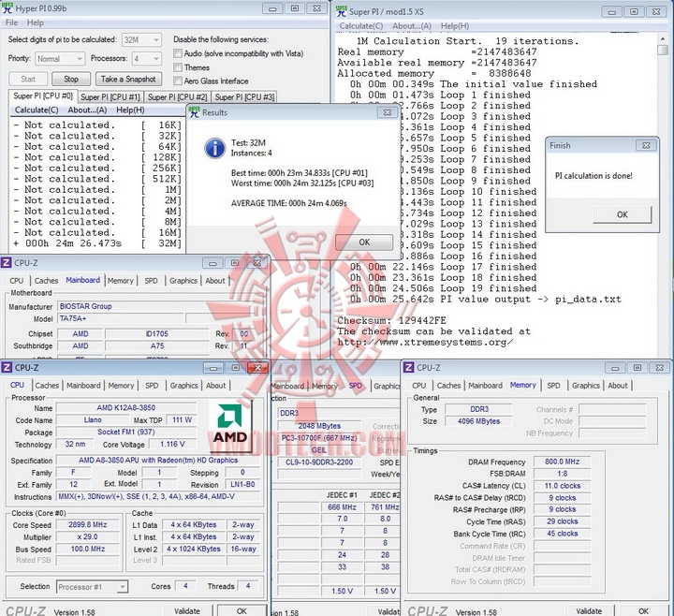Open Hyper PI Help menu
Screen dimensions: 674x616
point(36,22)
